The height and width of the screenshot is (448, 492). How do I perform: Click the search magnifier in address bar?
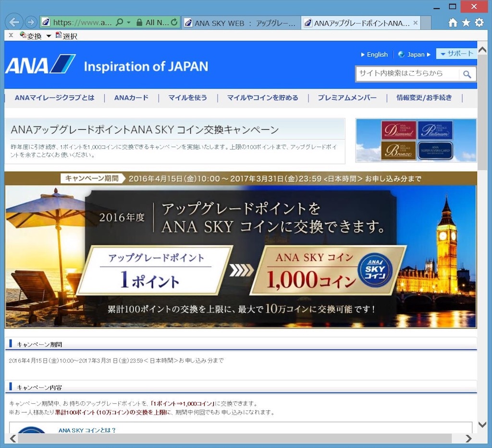[x=119, y=22]
